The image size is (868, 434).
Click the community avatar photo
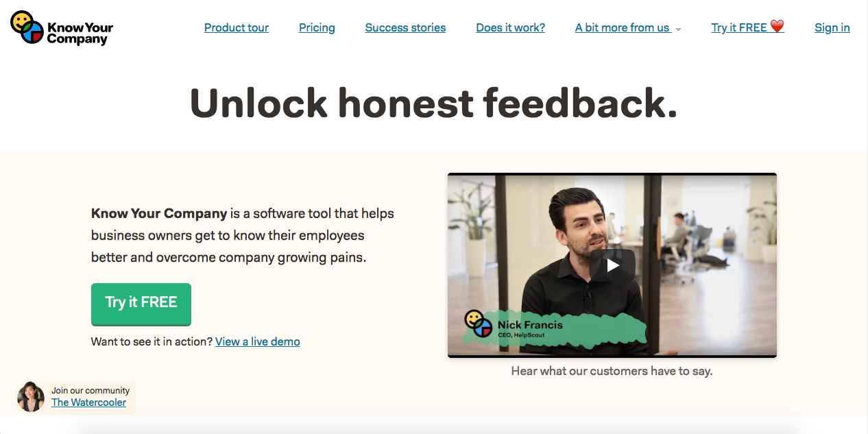point(31,396)
